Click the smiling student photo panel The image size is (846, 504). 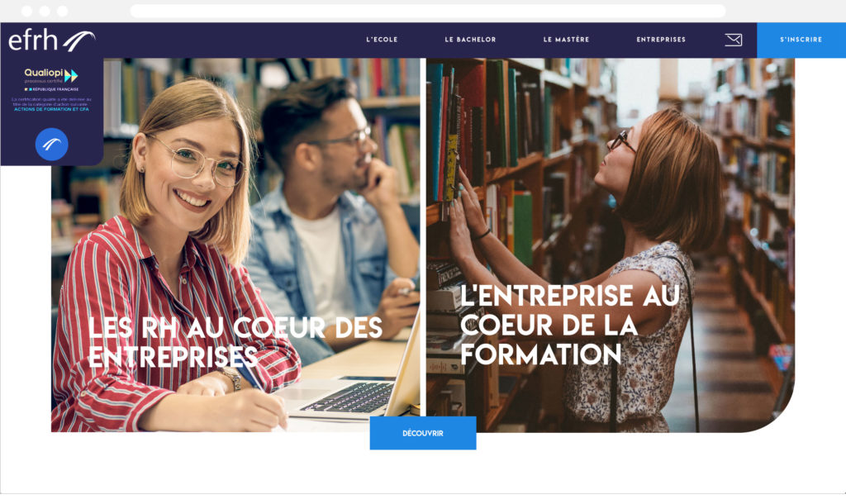(235, 245)
